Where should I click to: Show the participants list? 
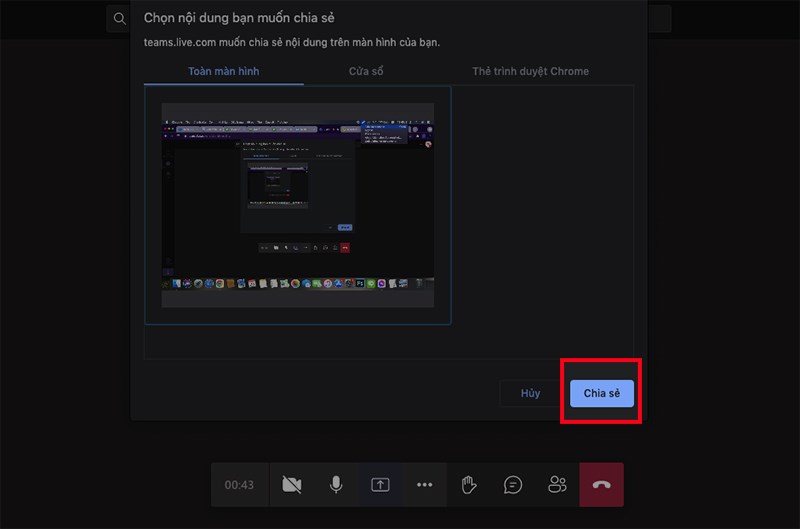point(557,485)
